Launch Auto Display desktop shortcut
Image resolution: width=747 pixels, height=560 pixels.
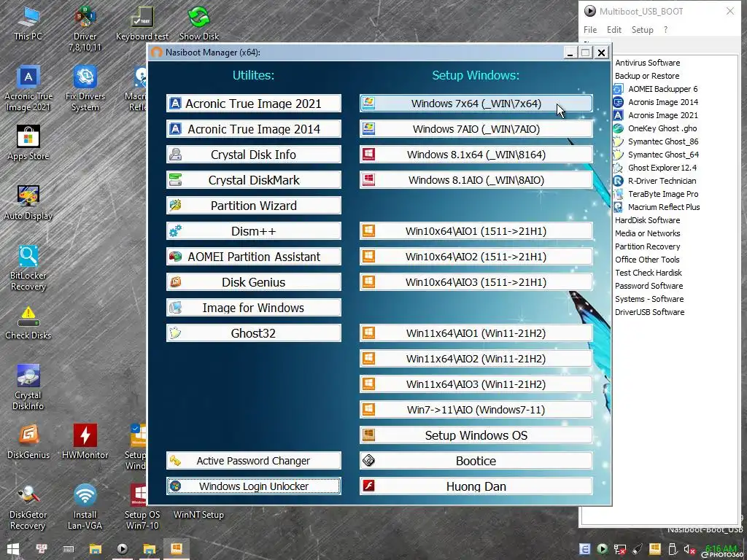[28, 203]
